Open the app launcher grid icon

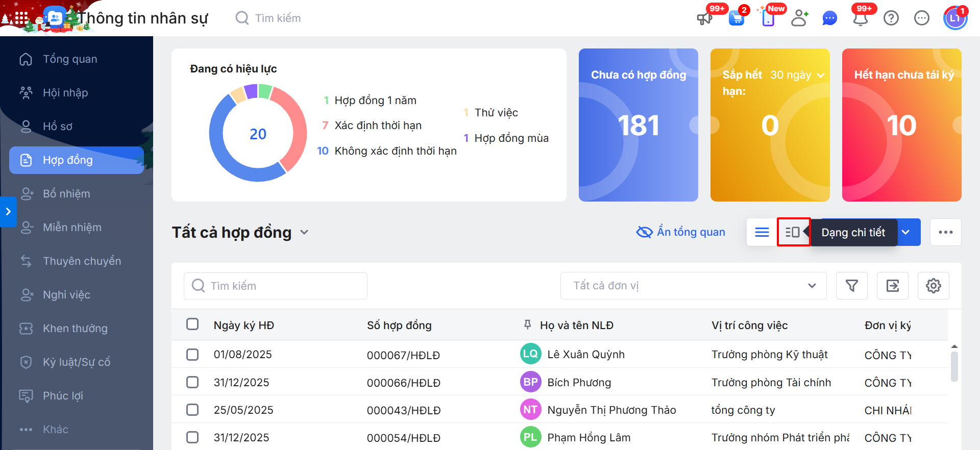[x=21, y=18]
